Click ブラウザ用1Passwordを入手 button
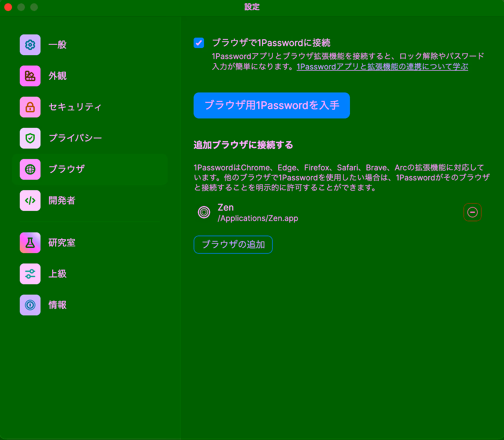Screen dimensions: 504x440 pyautogui.click(x=271, y=105)
